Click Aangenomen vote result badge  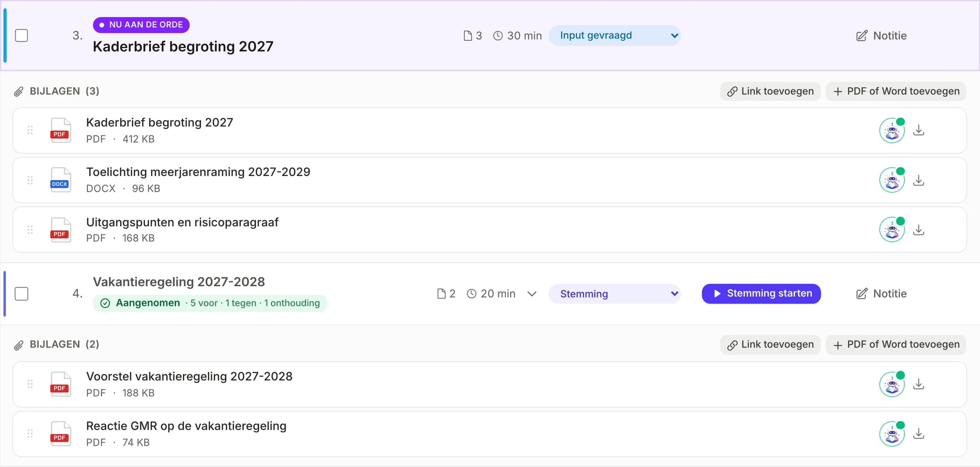tap(209, 303)
